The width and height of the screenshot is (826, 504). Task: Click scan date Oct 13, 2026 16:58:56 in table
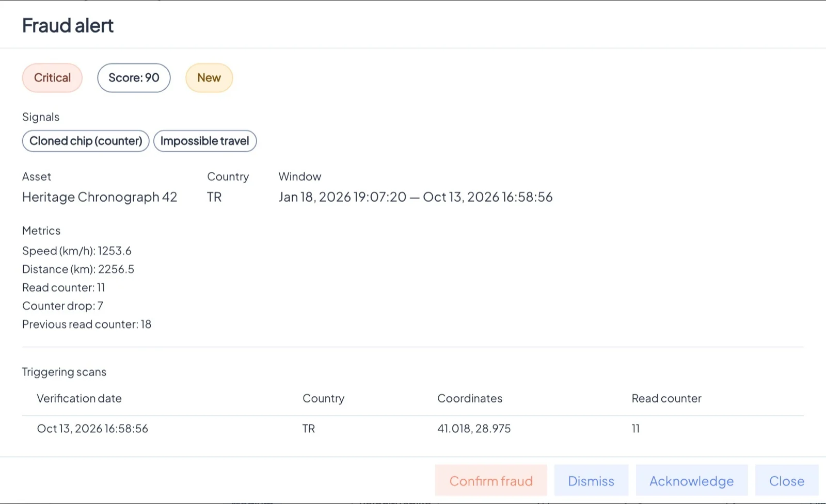click(x=92, y=429)
